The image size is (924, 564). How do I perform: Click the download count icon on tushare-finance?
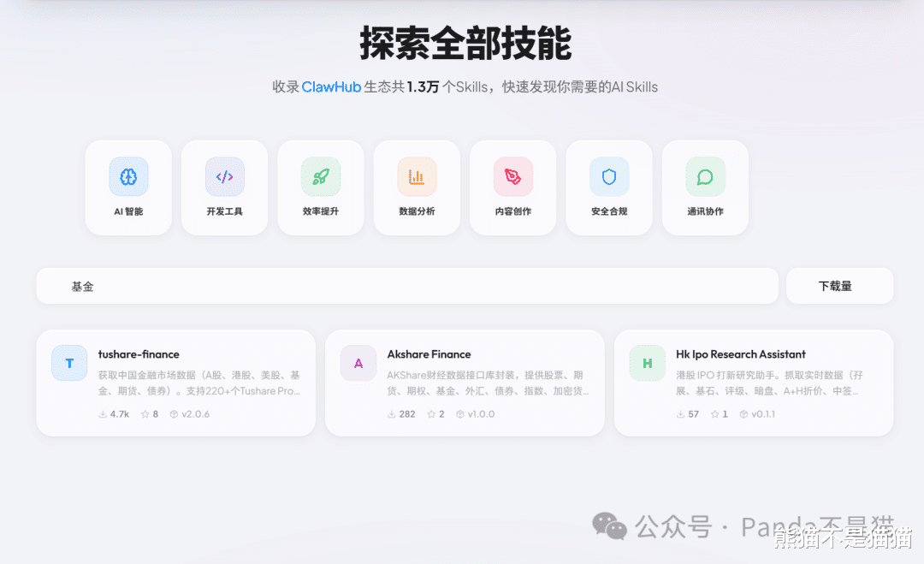103,414
